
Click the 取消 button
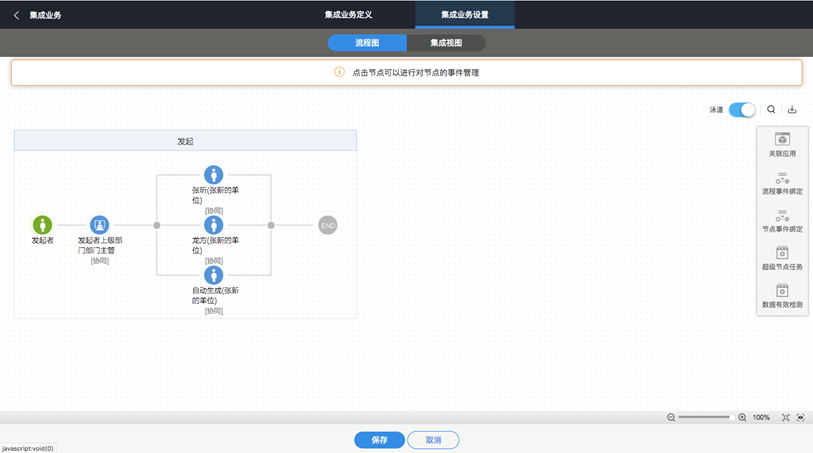coord(433,440)
